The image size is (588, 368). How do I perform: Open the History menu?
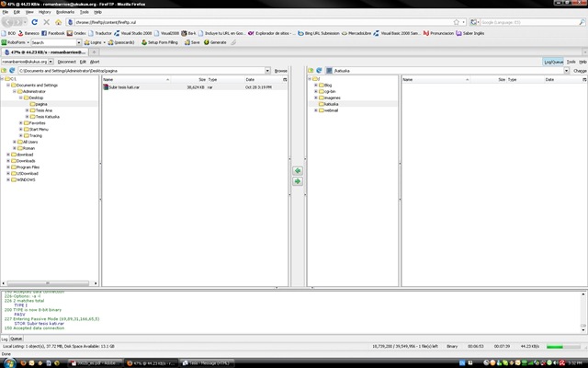(45, 12)
